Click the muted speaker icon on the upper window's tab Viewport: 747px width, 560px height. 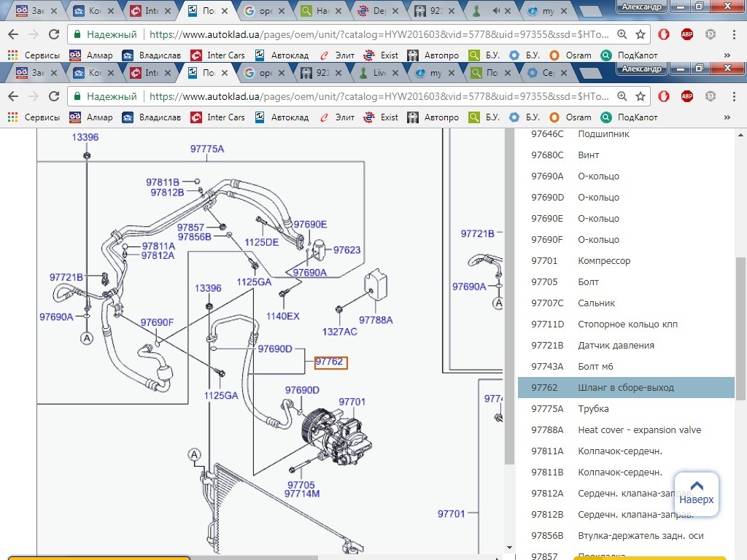pos(498,11)
